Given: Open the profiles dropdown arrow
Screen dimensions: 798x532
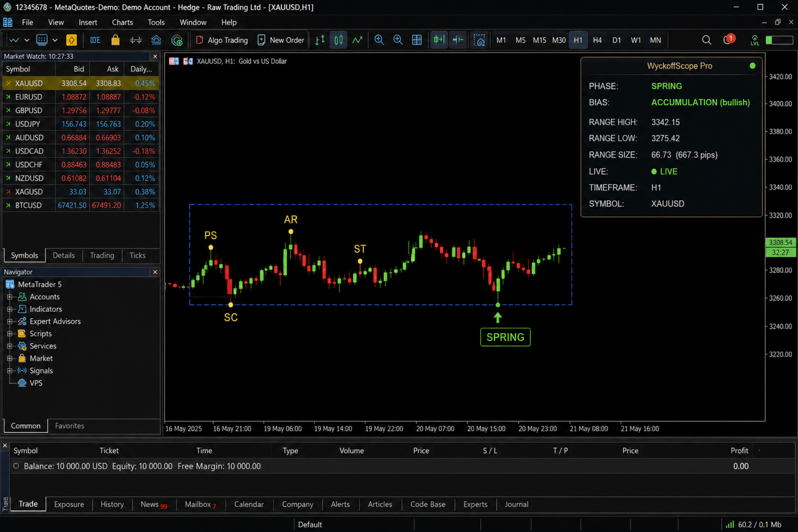Looking at the screenshot, I should (55, 40).
